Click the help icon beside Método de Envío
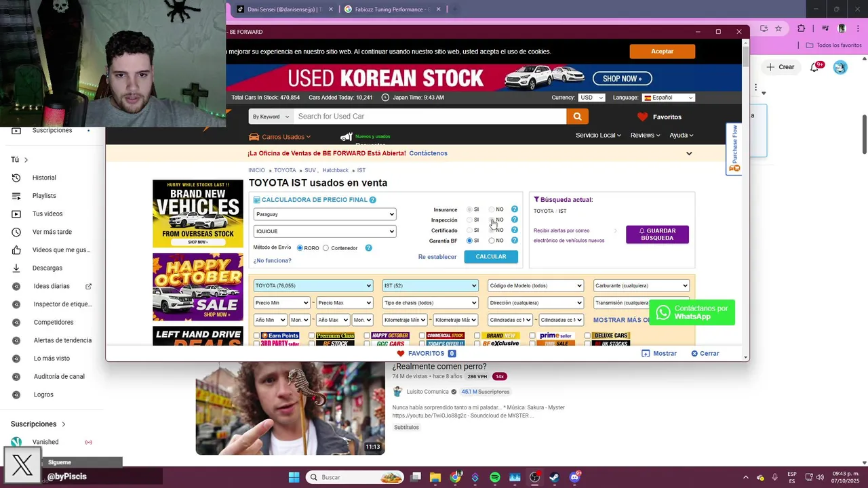Image resolution: width=868 pixels, height=488 pixels. 368,248
